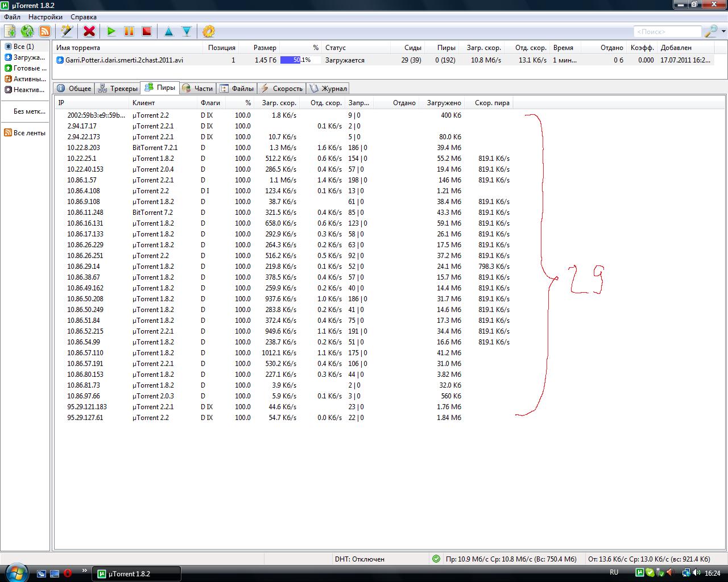Screen dimensions: 728x582
Task: Switch to the Общее tab
Action: click(x=74, y=88)
